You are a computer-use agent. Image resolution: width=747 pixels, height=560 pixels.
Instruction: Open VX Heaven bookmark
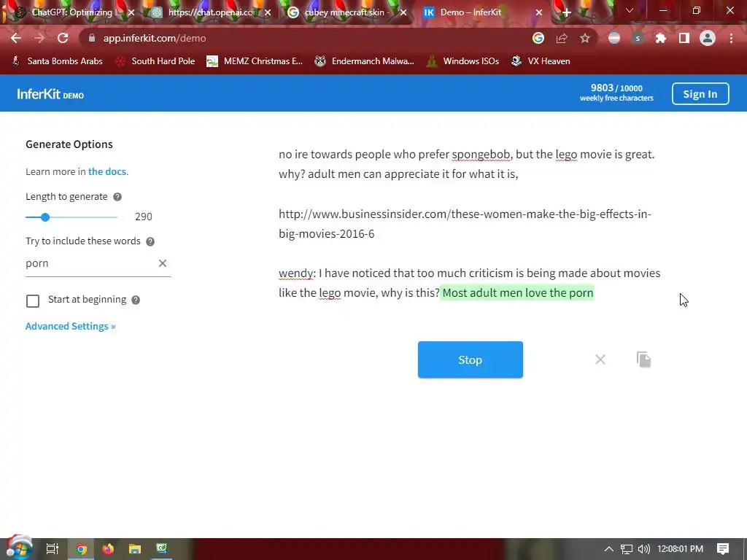pyautogui.click(x=541, y=61)
